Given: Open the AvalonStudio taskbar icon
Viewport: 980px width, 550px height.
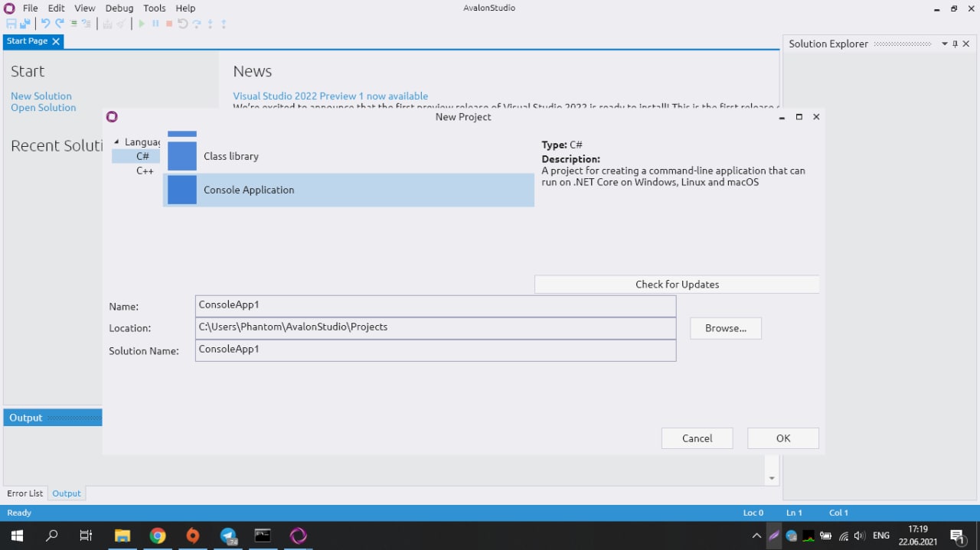Looking at the screenshot, I should tap(299, 535).
